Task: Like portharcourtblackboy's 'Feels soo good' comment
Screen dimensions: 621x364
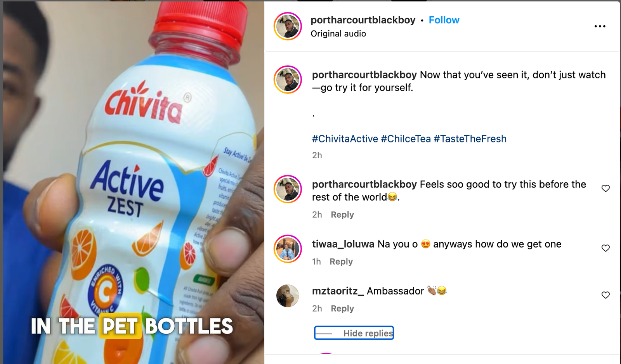Action: 605,189
